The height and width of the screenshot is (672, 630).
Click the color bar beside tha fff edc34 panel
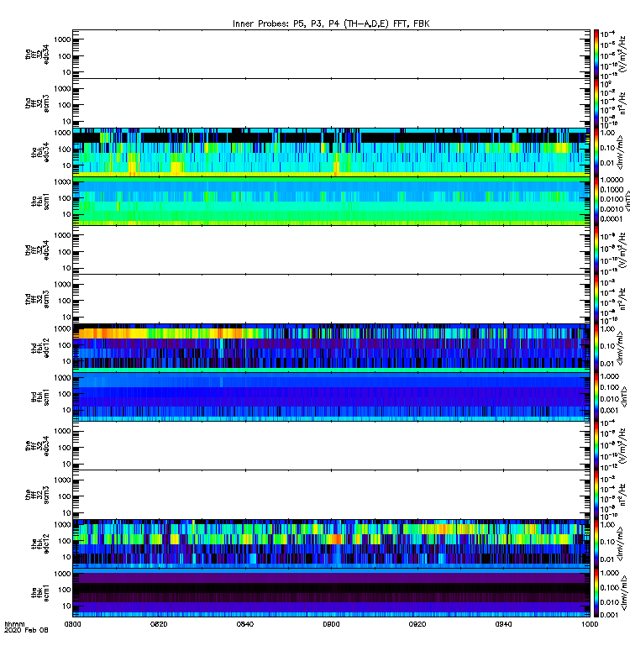(596, 55)
